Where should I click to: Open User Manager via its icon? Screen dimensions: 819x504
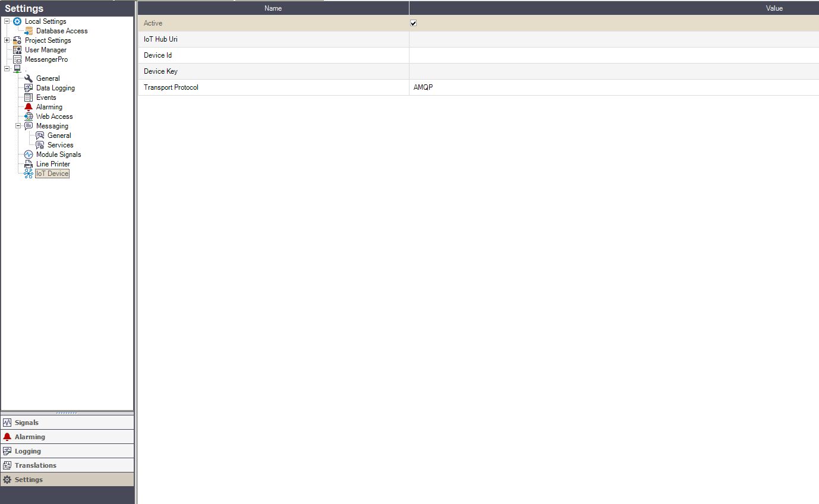pyautogui.click(x=17, y=50)
